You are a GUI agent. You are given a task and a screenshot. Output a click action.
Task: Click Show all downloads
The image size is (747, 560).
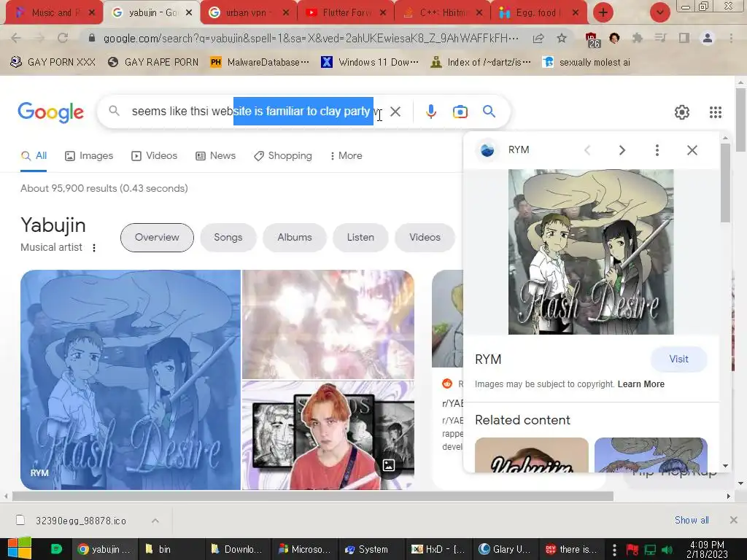[x=692, y=520]
